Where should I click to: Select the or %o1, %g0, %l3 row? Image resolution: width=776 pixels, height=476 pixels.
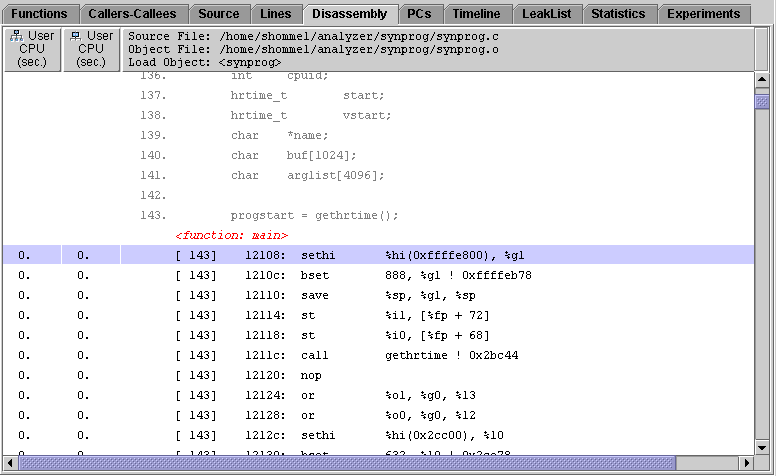(x=379, y=395)
